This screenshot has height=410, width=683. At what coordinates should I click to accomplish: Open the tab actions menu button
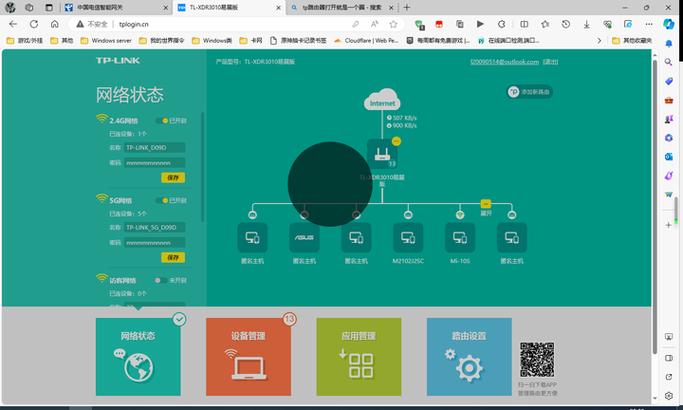[49, 7]
